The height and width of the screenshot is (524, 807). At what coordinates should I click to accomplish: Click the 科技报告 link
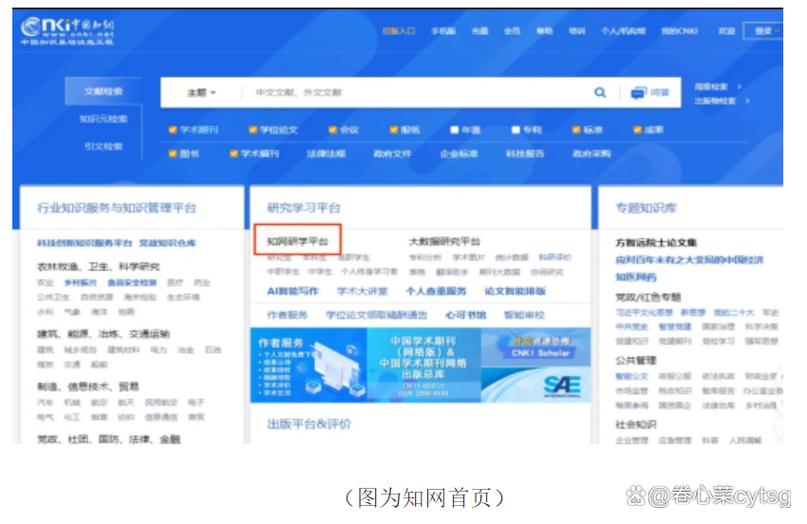525,153
